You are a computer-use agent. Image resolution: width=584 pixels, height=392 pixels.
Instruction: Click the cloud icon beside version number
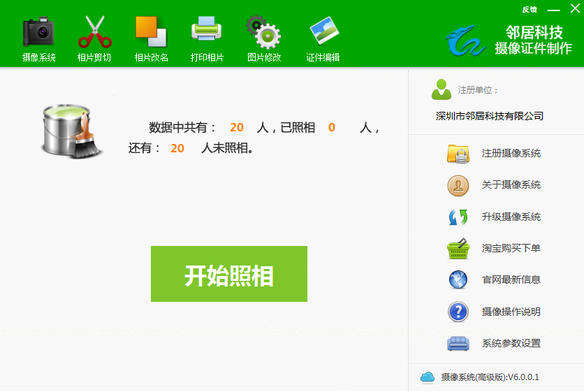coord(428,377)
